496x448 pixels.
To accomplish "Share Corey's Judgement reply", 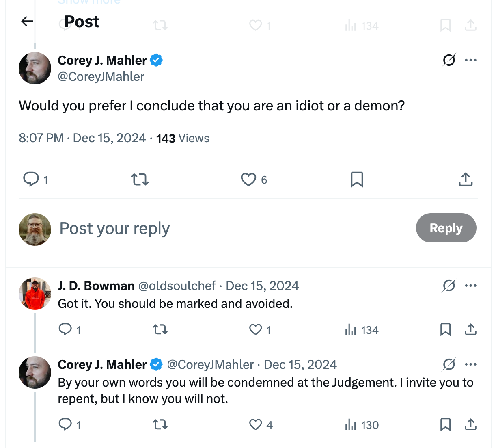I will [470, 424].
